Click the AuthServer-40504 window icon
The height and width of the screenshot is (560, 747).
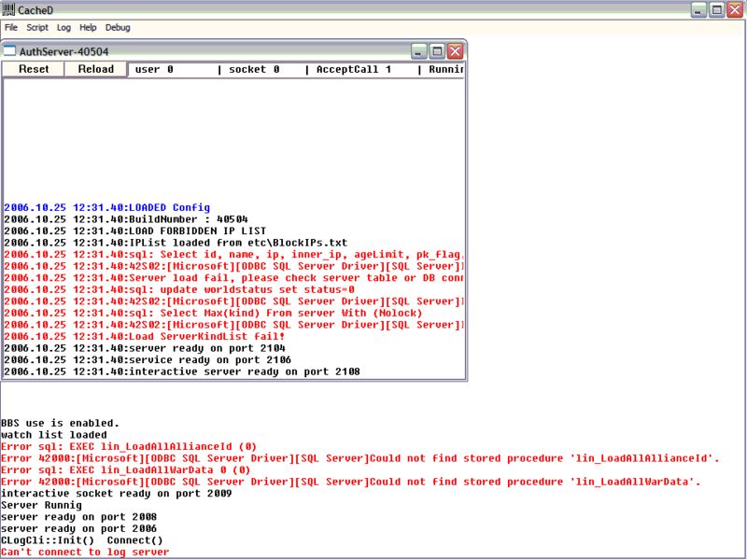(x=10, y=51)
